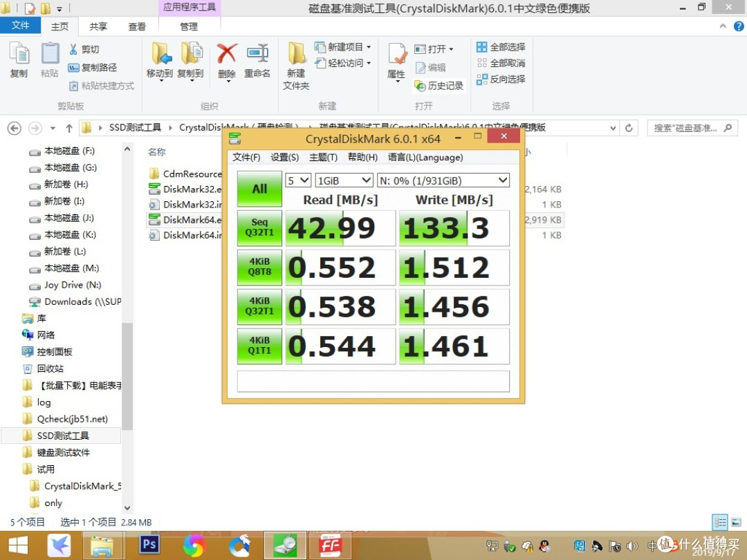
Task: Open test count dropdown showing 5
Action: tap(298, 180)
